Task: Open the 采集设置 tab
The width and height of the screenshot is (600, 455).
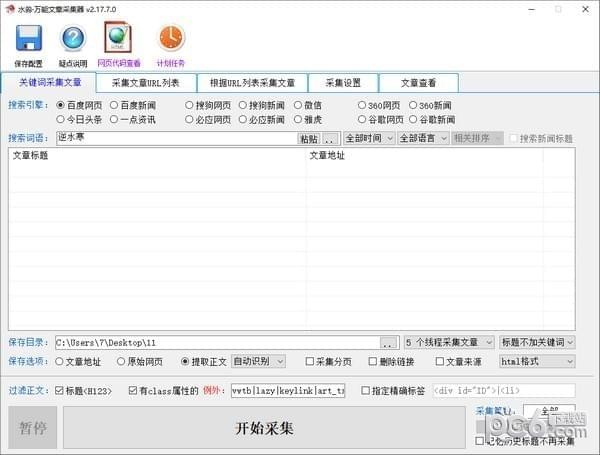Action: pos(343,83)
